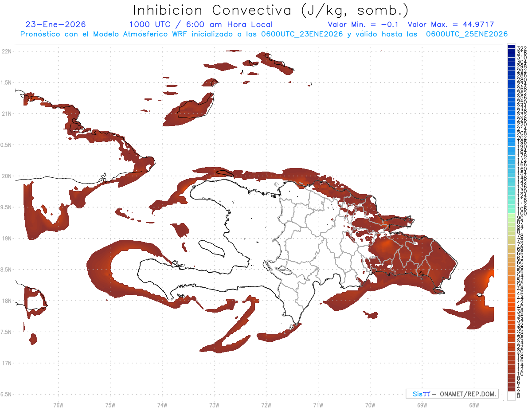Click the '17N' latitude label
The width and height of the screenshot is (532, 411).
tap(7, 363)
